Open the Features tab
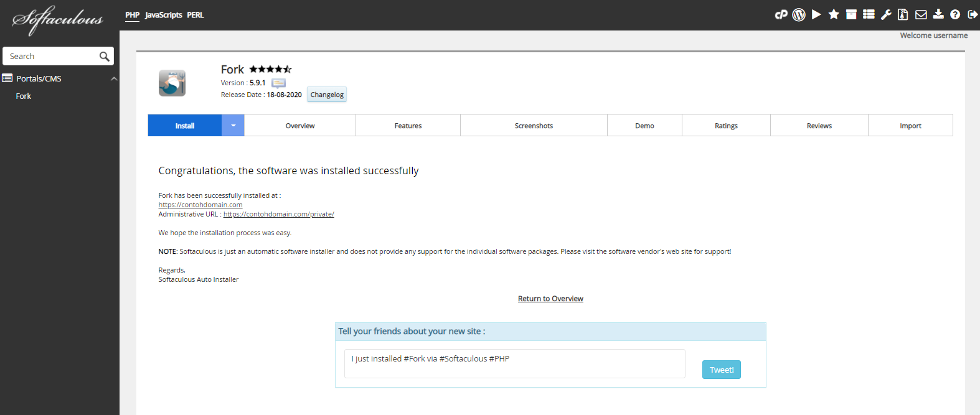The image size is (980, 415). (408, 126)
